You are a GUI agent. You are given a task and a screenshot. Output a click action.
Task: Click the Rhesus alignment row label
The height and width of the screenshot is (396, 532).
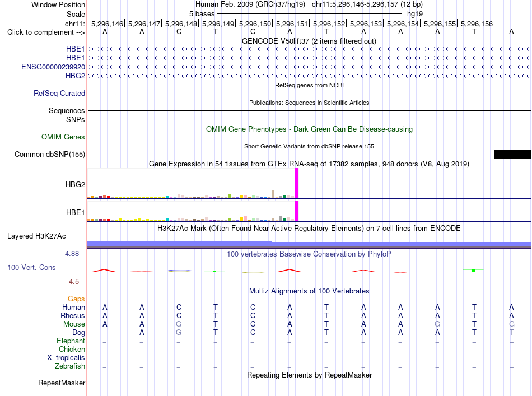(73, 315)
